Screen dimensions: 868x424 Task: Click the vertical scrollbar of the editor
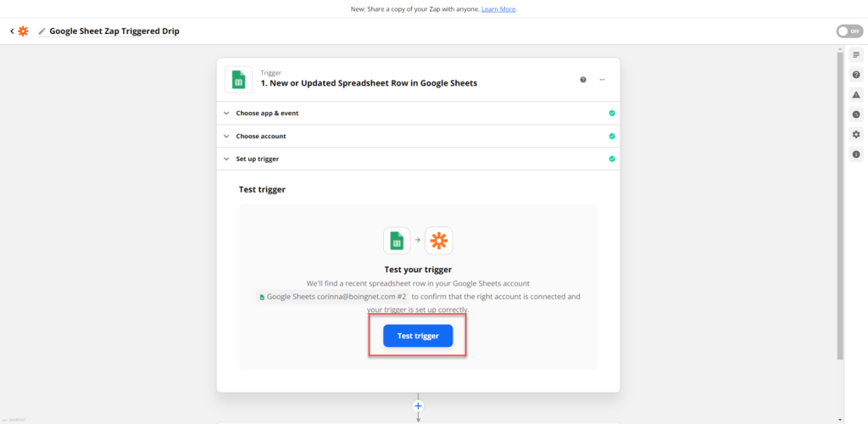(x=840, y=206)
